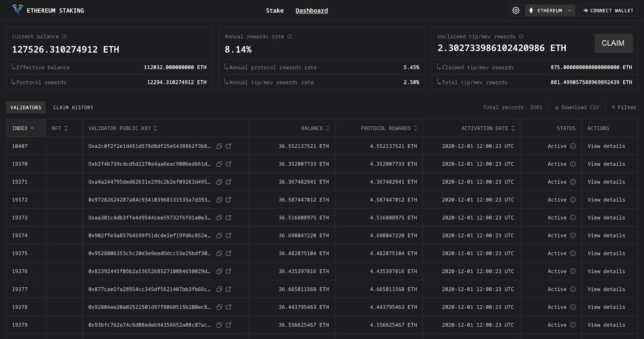Click the Download CSV icon

[557, 107]
